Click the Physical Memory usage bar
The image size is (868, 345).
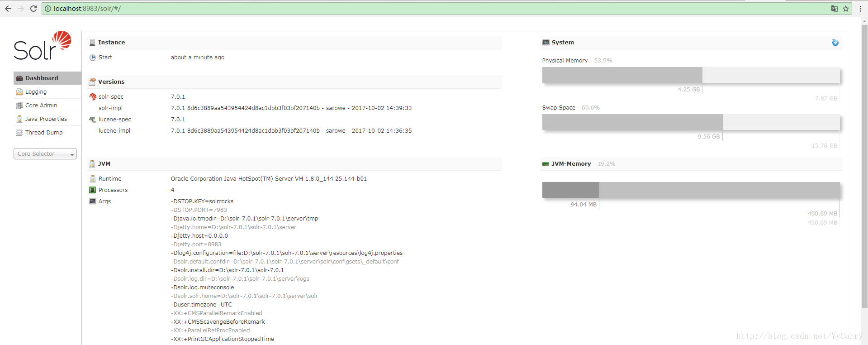[691, 75]
